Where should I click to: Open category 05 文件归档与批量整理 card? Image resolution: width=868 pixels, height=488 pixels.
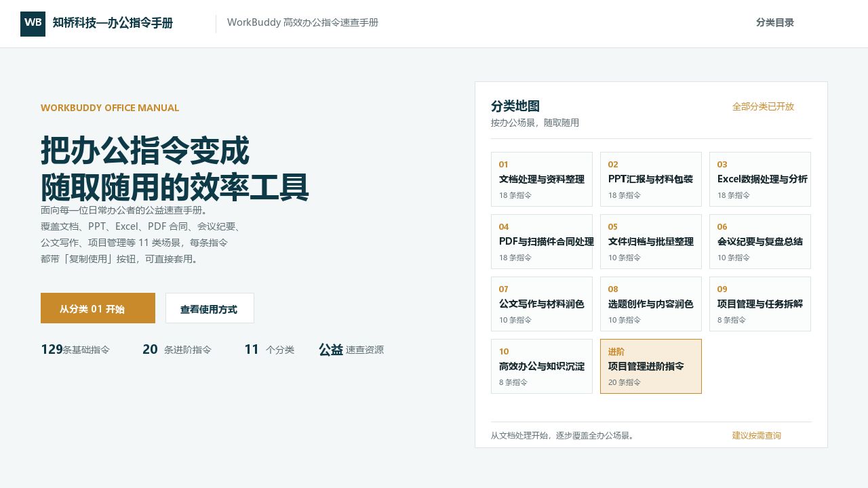[651, 241]
